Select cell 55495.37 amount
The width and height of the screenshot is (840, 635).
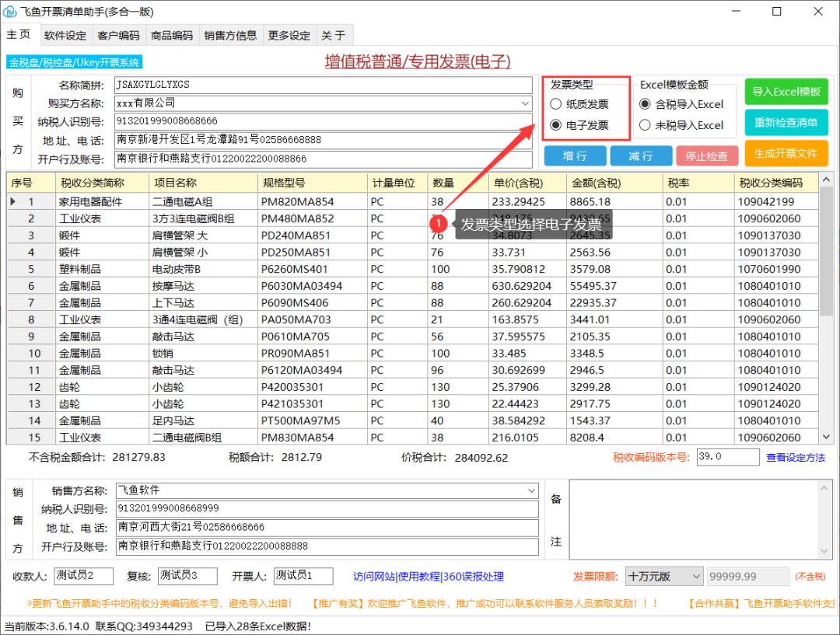click(x=614, y=286)
